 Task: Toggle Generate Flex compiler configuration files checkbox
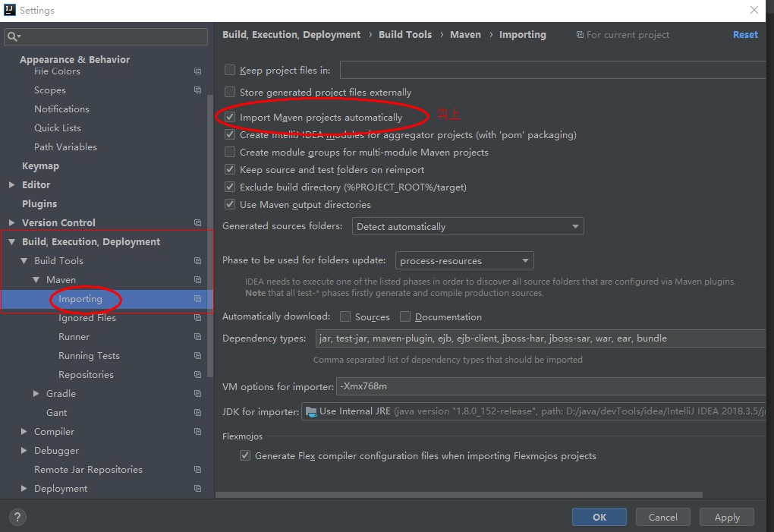(x=245, y=455)
